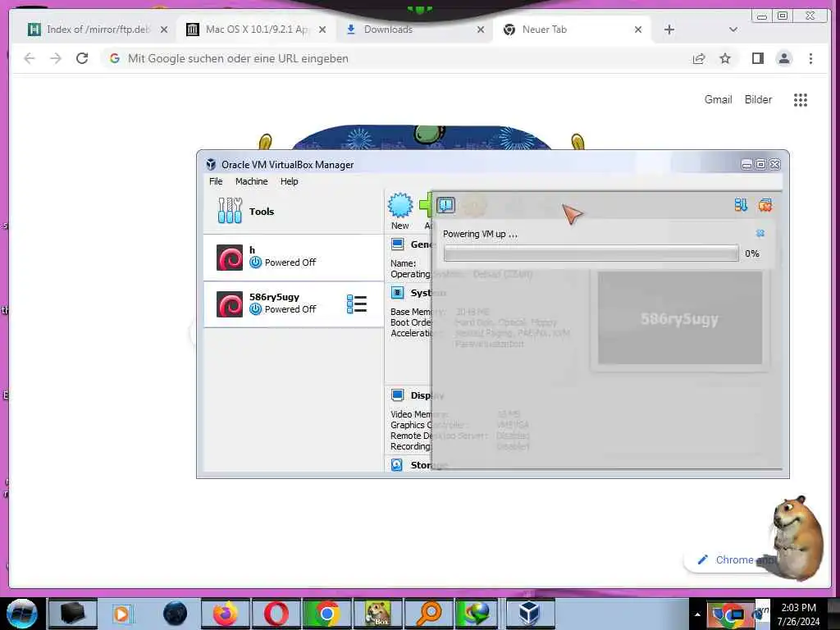Click the Chrome address bar
This screenshot has height=630, width=840.
pyautogui.click(x=392, y=58)
